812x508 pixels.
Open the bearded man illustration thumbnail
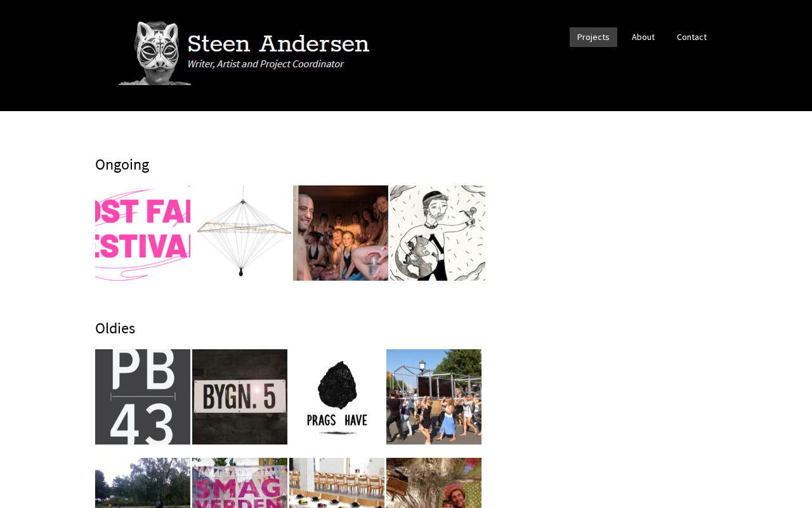pos(438,233)
